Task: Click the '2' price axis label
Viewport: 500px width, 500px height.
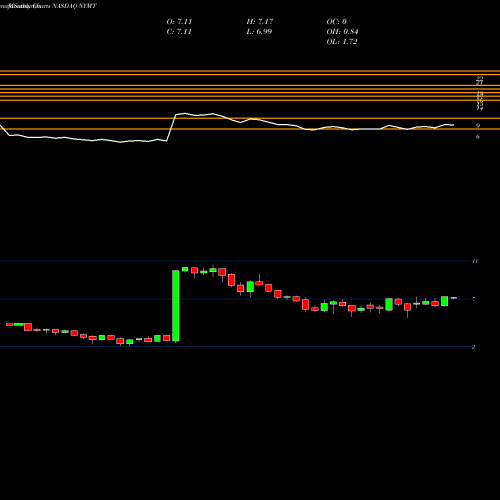Action: point(474,347)
